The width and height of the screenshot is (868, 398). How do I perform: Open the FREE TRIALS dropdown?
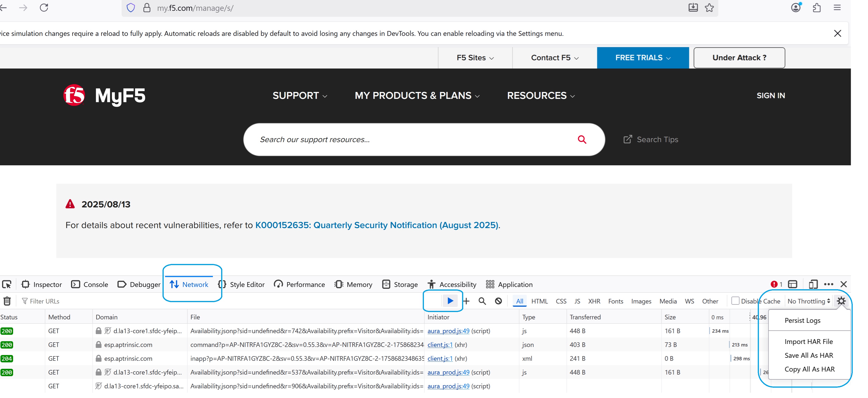(643, 58)
